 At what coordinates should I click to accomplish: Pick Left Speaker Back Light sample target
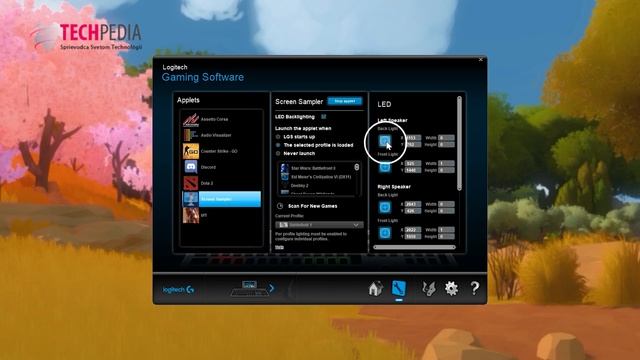point(384,141)
